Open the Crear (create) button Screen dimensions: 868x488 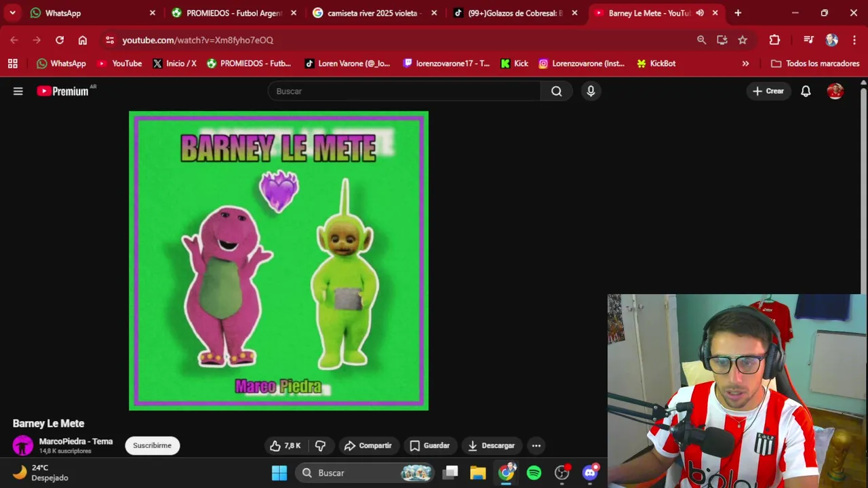[768, 91]
